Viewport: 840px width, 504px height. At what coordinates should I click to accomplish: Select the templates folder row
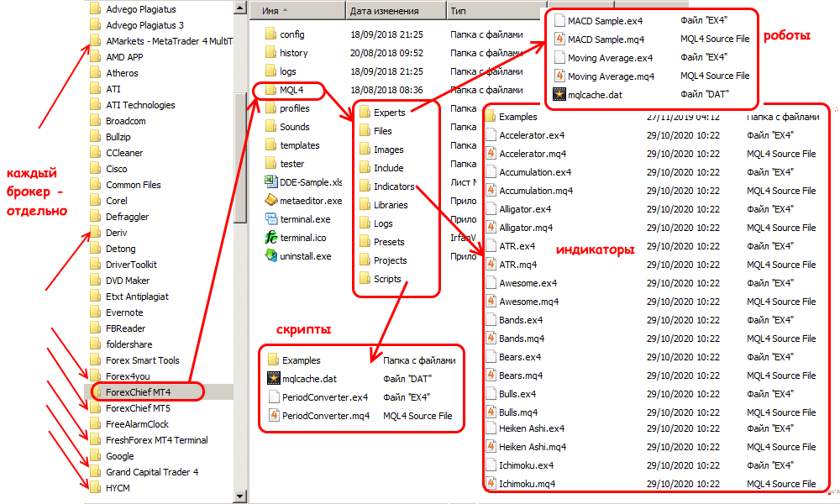300,145
